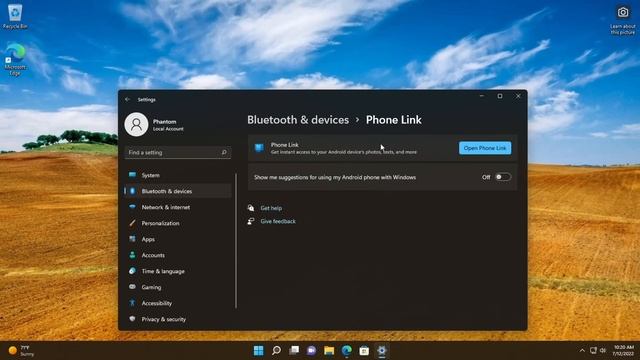This screenshot has width=640, height=360.
Task: Click the Phone Link card description text
Action: 344,152
